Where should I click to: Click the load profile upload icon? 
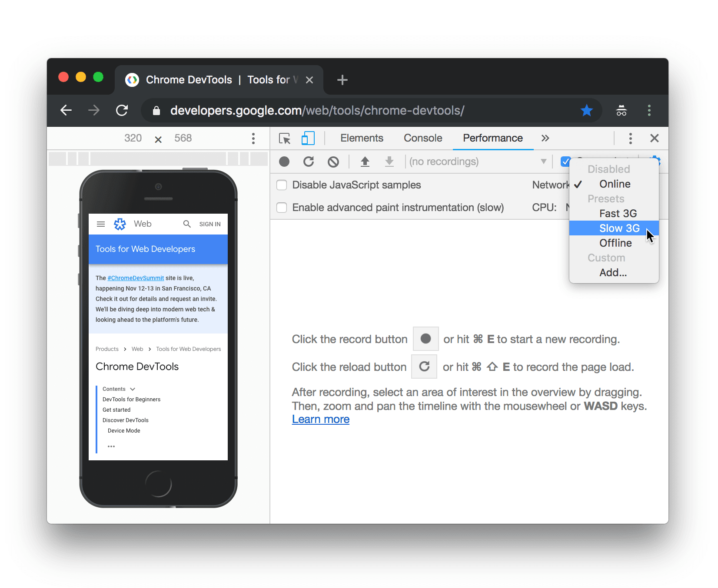[x=365, y=162]
